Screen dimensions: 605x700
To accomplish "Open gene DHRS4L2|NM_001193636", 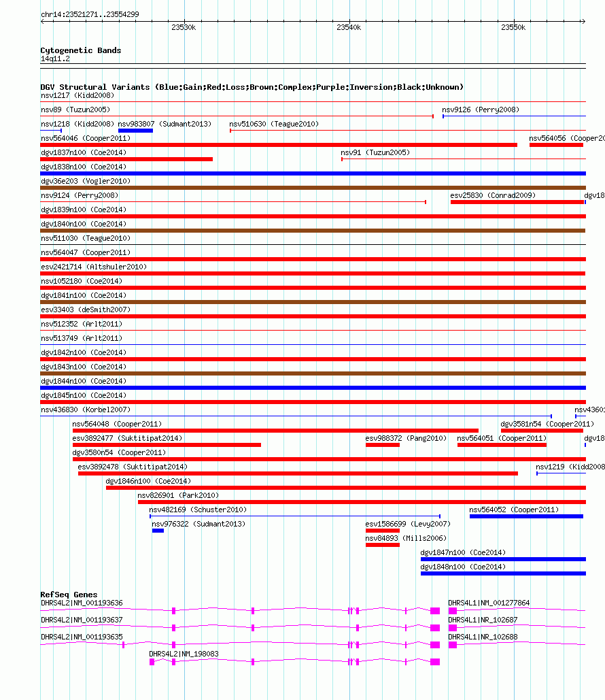I will tap(82, 603).
